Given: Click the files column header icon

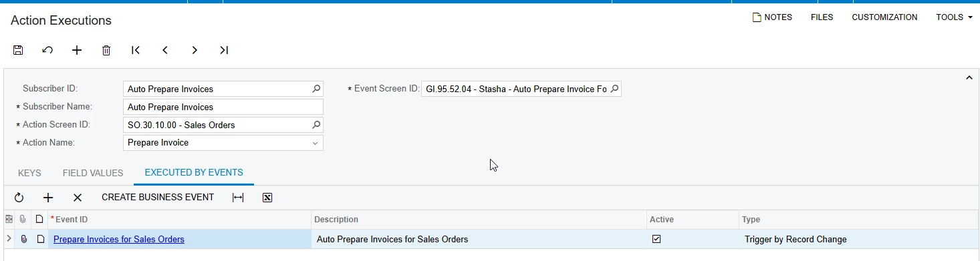Looking at the screenshot, I should point(23,220).
